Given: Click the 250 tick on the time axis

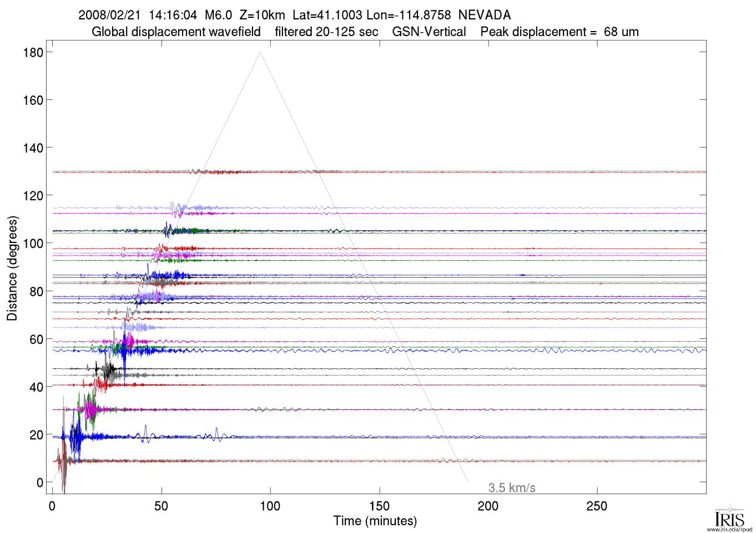Looking at the screenshot, I should click(x=597, y=506).
